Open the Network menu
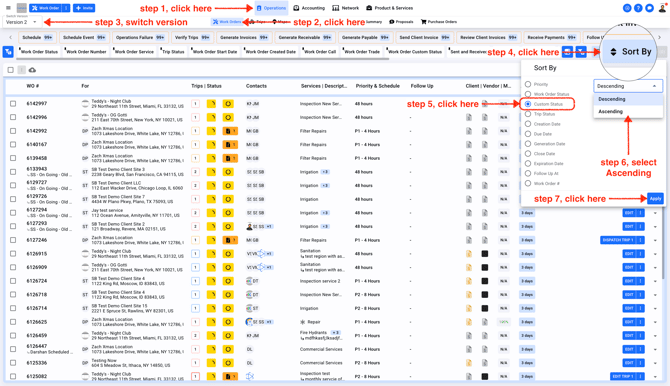 346,8
